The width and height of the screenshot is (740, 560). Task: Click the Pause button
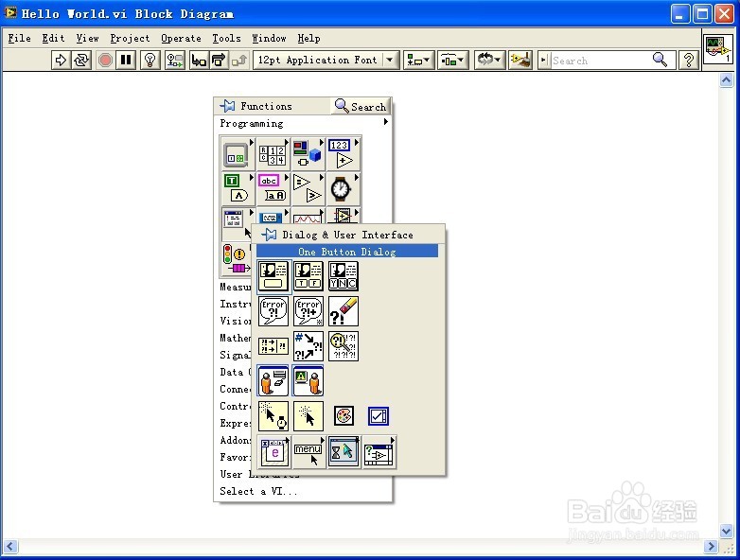pos(126,60)
